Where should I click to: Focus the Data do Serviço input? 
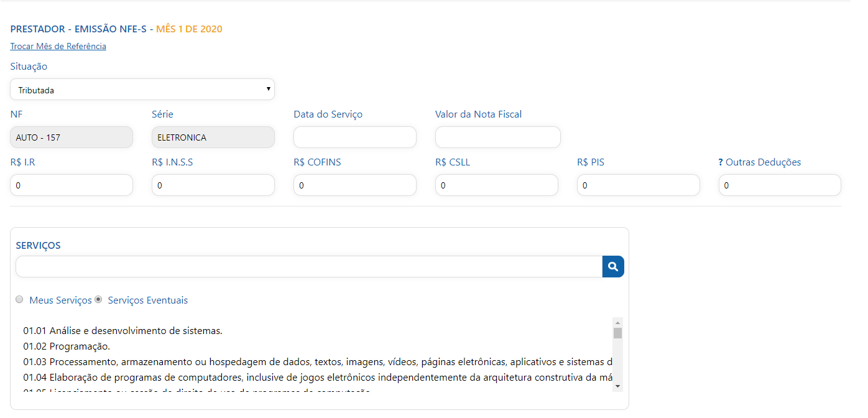355,137
